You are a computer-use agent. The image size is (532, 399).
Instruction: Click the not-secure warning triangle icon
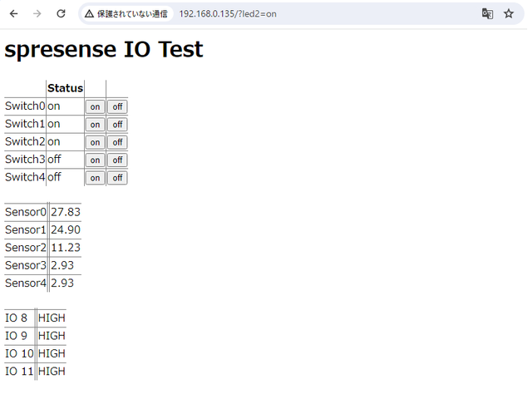tap(89, 14)
